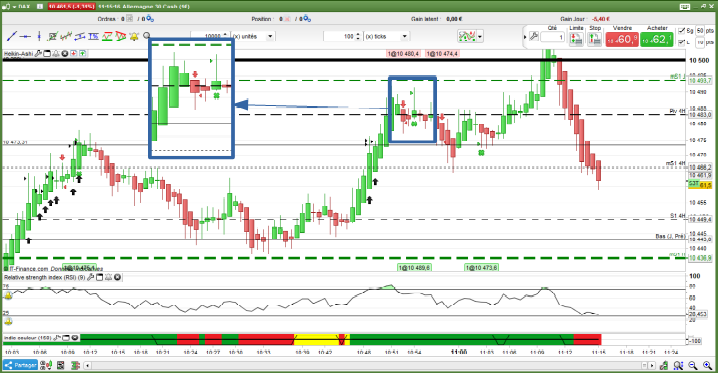Select the vertical line drawing tool
This screenshot has width=718, height=373.
pos(39,36)
